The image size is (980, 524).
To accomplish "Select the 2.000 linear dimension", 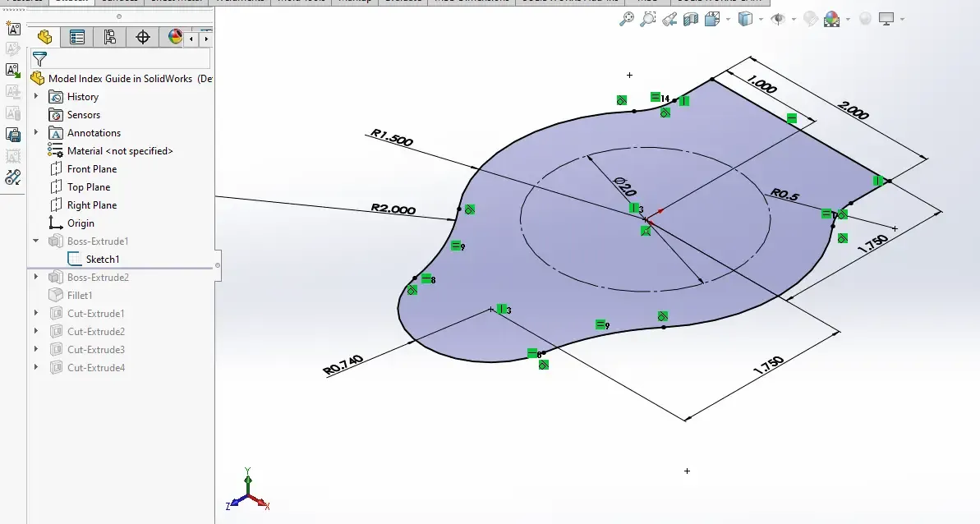I will click(x=853, y=110).
